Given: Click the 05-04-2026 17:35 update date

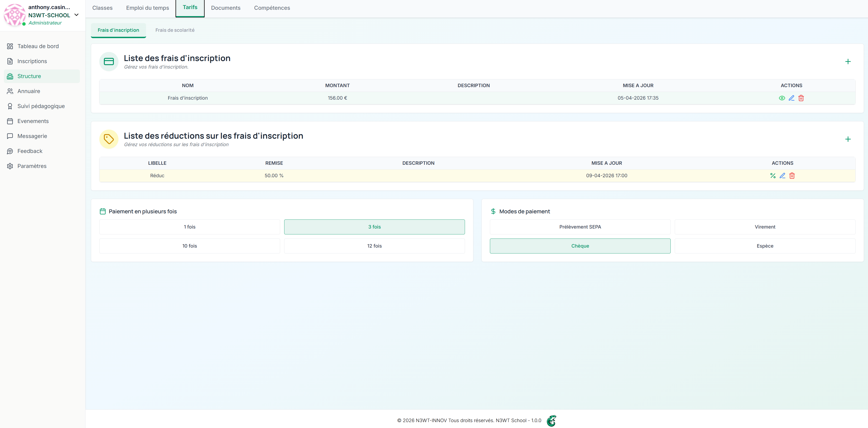Looking at the screenshot, I should click(x=638, y=98).
